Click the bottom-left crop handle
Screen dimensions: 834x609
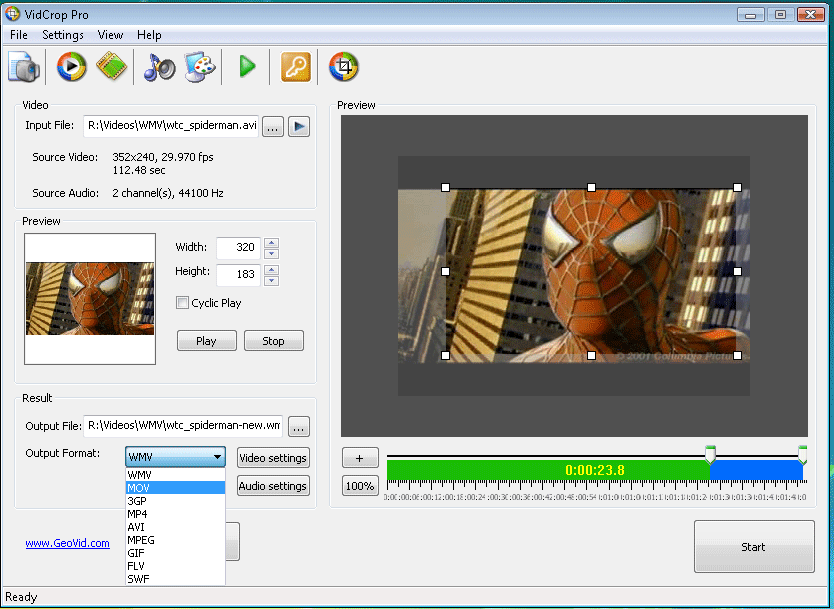tap(446, 355)
